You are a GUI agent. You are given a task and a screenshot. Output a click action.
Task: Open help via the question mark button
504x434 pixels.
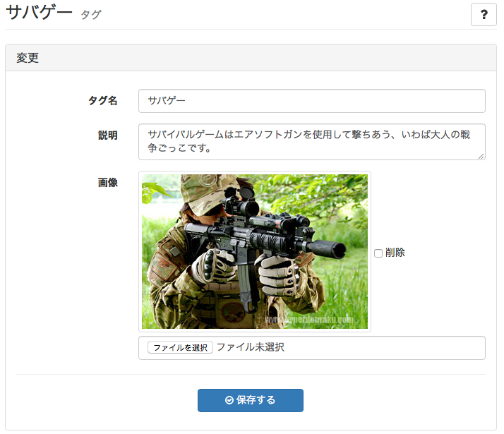[484, 14]
